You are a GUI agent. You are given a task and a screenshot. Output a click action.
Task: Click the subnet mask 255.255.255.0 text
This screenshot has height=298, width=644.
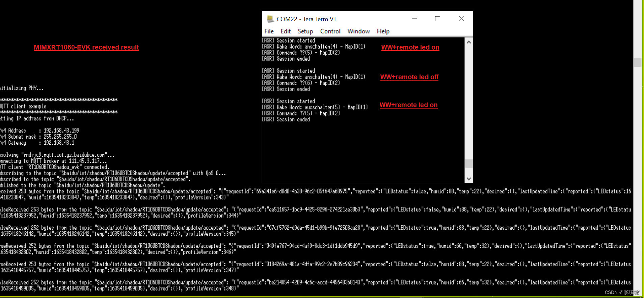coord(60,137)
